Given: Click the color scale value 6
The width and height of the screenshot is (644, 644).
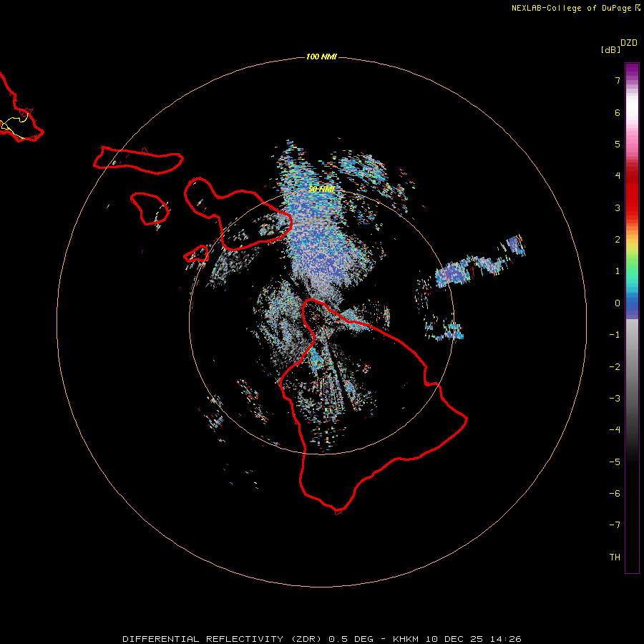Looking at the screenshot, I should click(x=618, y=112).
